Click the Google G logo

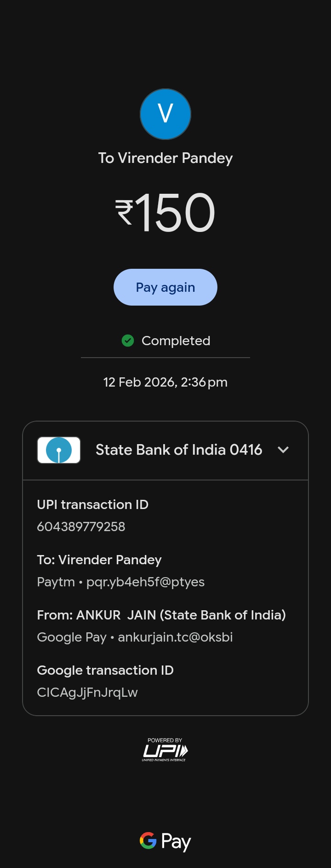pos(148,840)
